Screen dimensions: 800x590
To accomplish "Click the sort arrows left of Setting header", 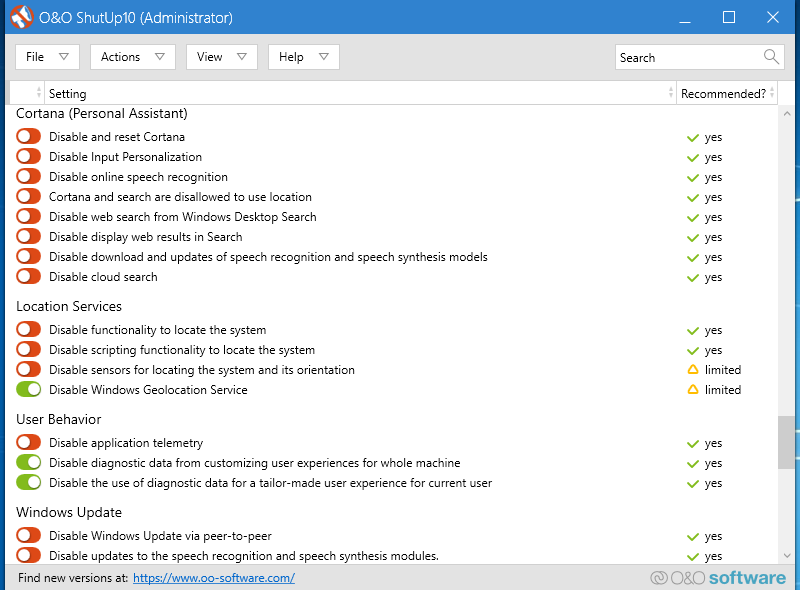I will pos(39,93).
